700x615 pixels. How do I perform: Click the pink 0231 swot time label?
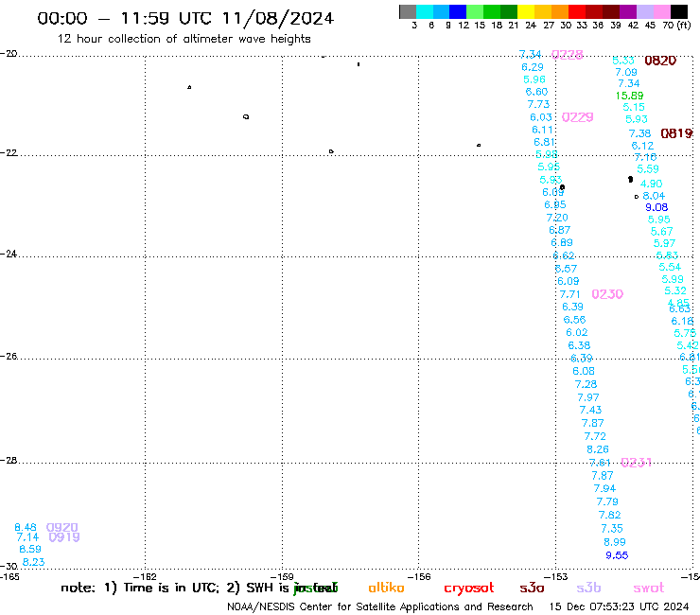coord(637,463)
